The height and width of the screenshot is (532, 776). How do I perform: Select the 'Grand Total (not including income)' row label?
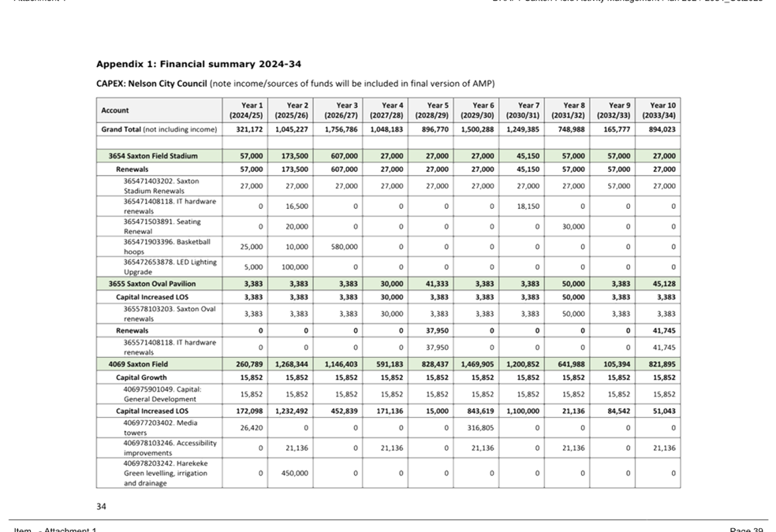(x=159, y=129)
